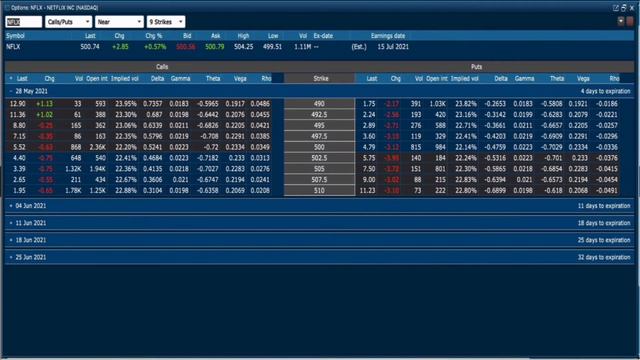Click put last price 11.23
640x360 pixels.
[x=367, y=191]
